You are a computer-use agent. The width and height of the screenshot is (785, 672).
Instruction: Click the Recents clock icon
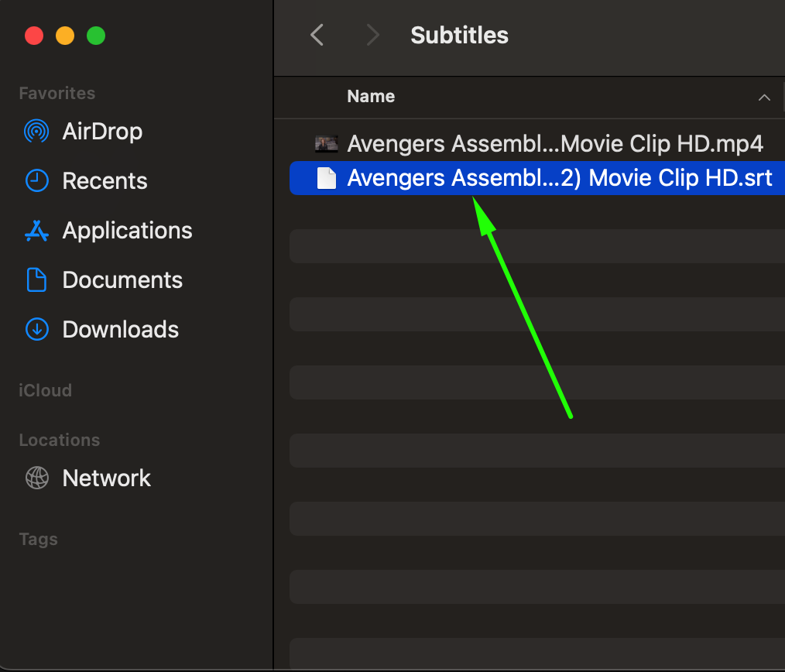pyautogui.click(x=36, y=181)
